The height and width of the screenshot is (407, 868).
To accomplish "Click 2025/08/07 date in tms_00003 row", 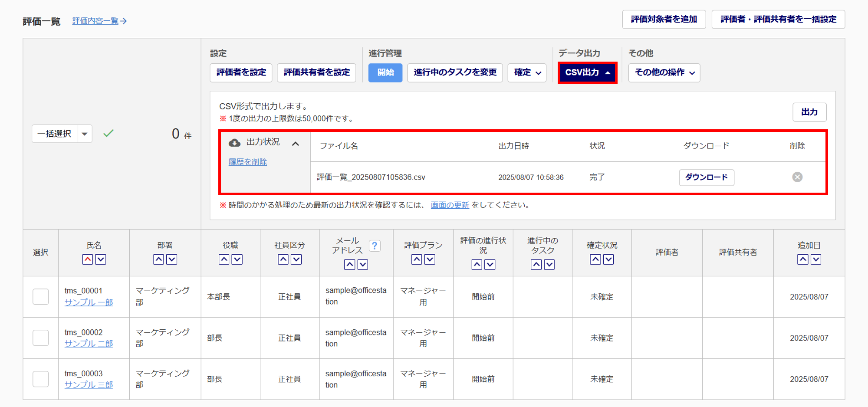I will (x=809, y=379).
